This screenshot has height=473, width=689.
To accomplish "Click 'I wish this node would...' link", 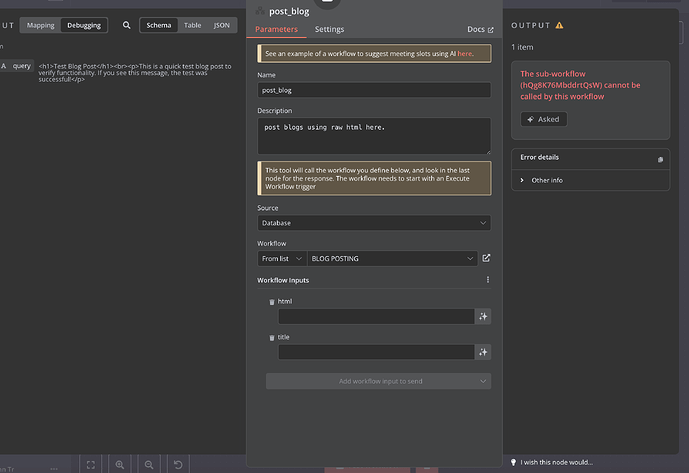I will point(556,462).
